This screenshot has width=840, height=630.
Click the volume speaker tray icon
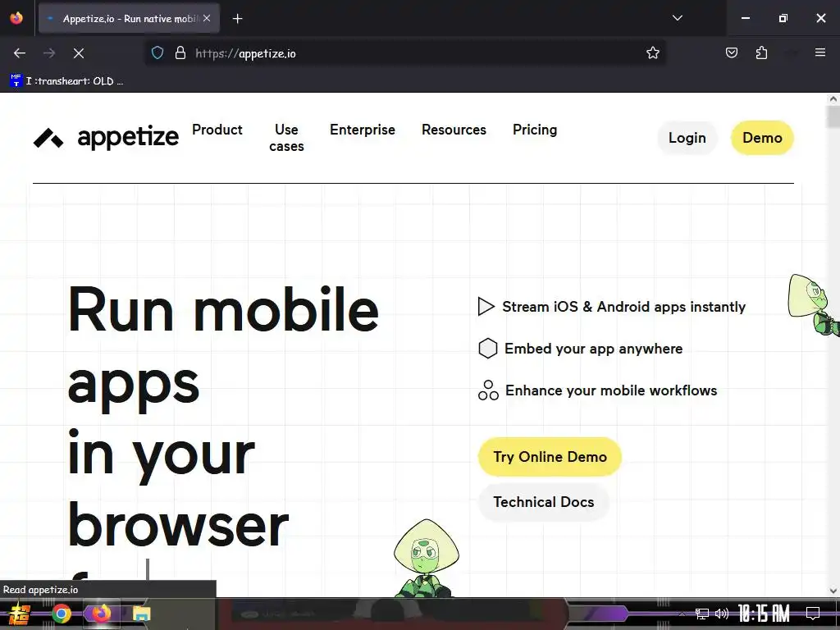click(722, 614)
